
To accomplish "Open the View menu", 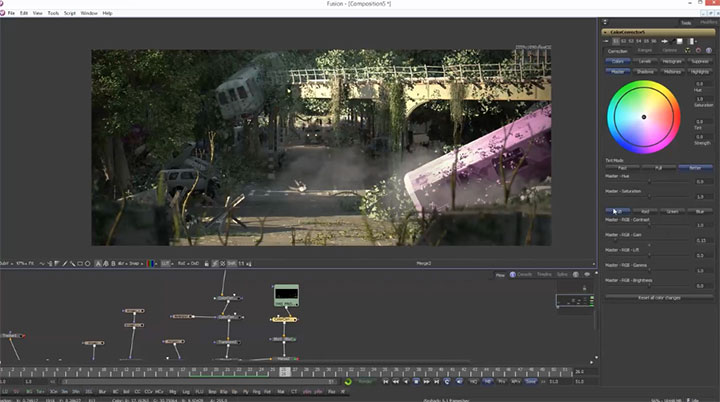I will tap(38, 13).
